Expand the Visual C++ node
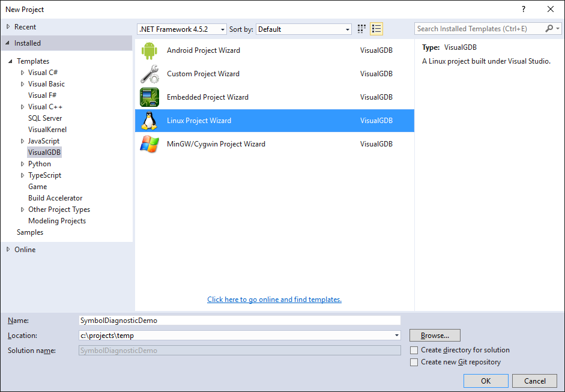This screenshot has width=565, height=392. pos(23,107)
